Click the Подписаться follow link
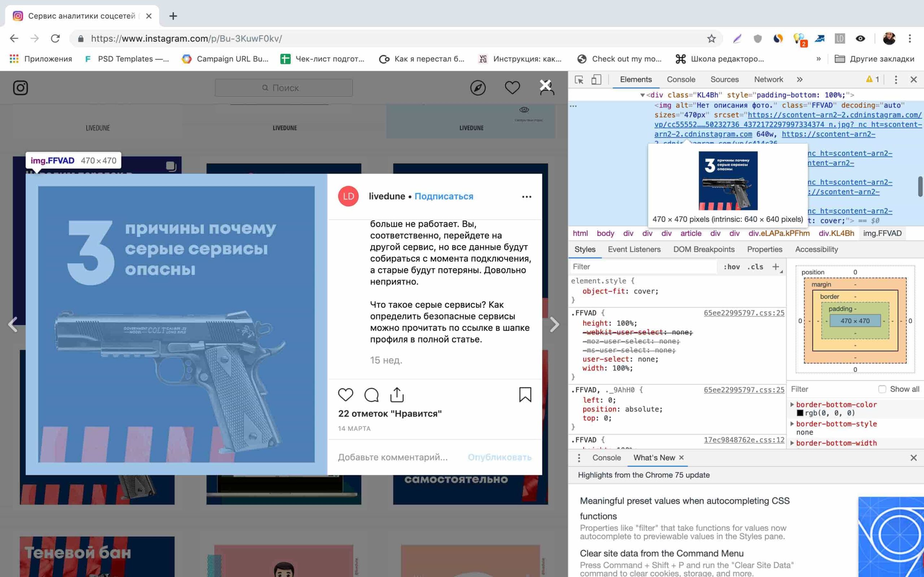Viewport: 924px width, 577px height. click(x=444, y=196)
